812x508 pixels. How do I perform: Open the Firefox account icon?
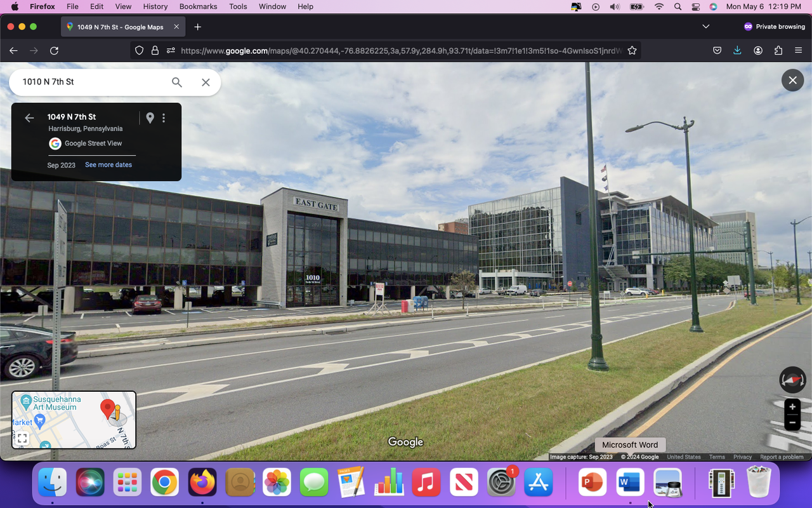tap(758, 51)
